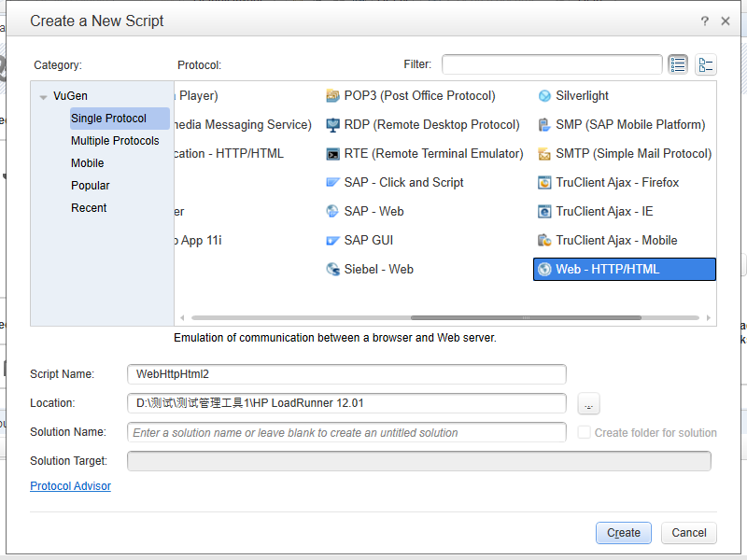
Task: Close the Create a New Script dialog
Action: coord(726,21)
